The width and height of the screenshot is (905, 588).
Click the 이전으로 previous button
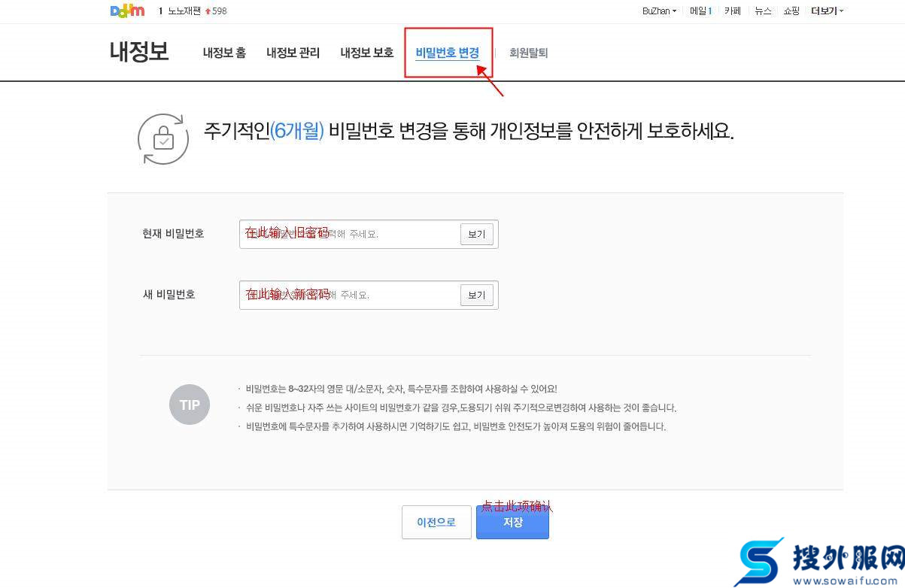(x=436, y=522)
